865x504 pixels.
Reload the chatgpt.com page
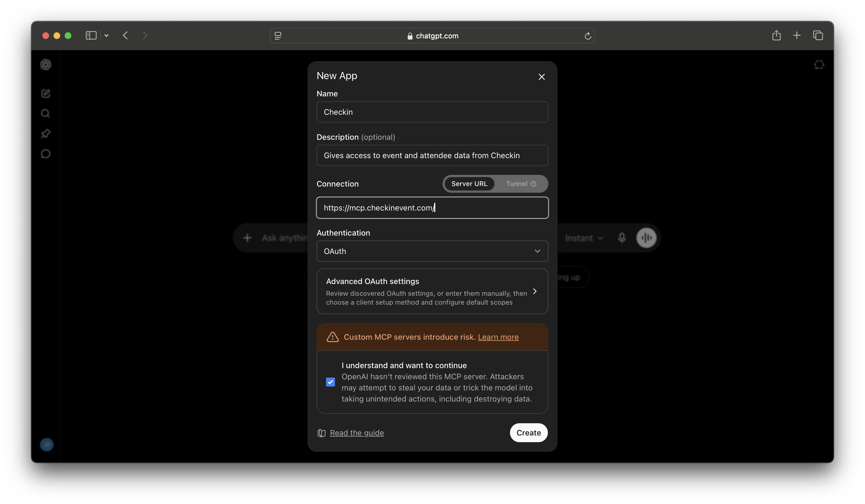pyautogui.click(x=588, y=36)
